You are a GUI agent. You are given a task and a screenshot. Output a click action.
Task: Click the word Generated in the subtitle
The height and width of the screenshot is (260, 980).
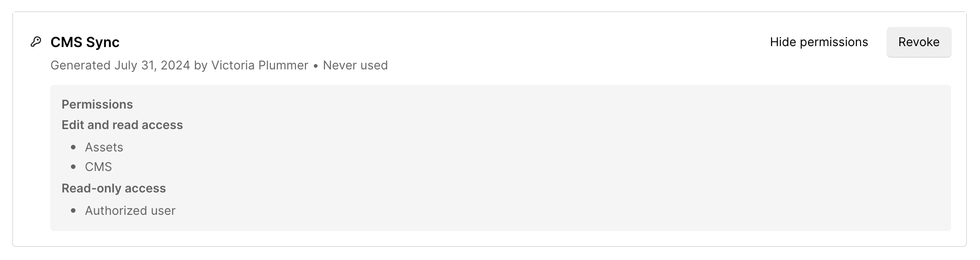coord(80,65)
